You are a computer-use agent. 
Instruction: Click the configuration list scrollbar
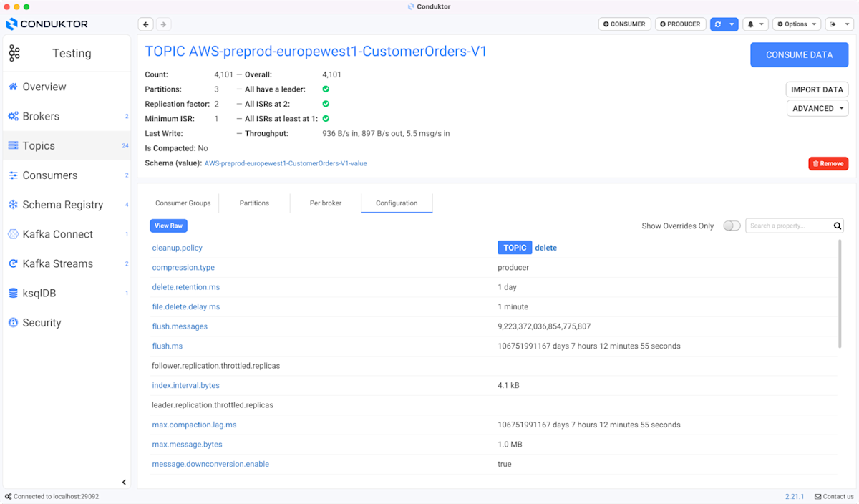tap(840, 294)
